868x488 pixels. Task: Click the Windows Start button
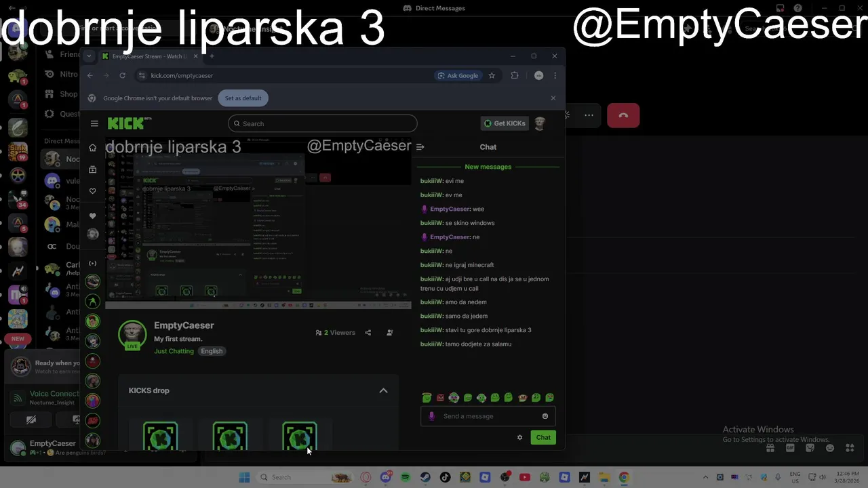pos(244,477)
